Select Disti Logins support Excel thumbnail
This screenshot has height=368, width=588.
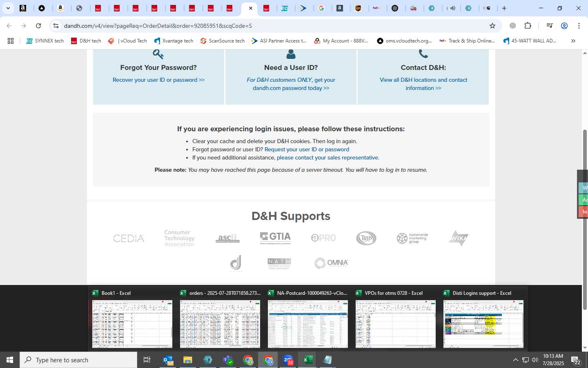click(x=483, y=319)
